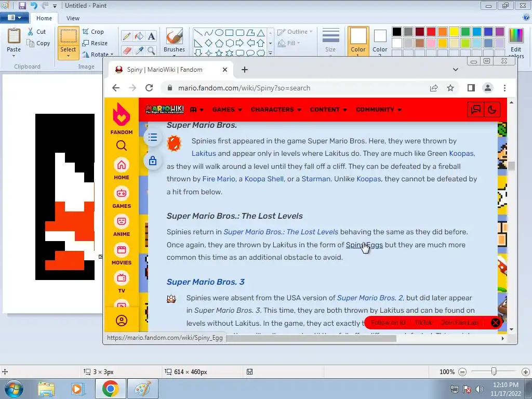This screenshot has height=399, width=532.
Task: Open the Koopa Shell link
Action: tap(264, 179)
